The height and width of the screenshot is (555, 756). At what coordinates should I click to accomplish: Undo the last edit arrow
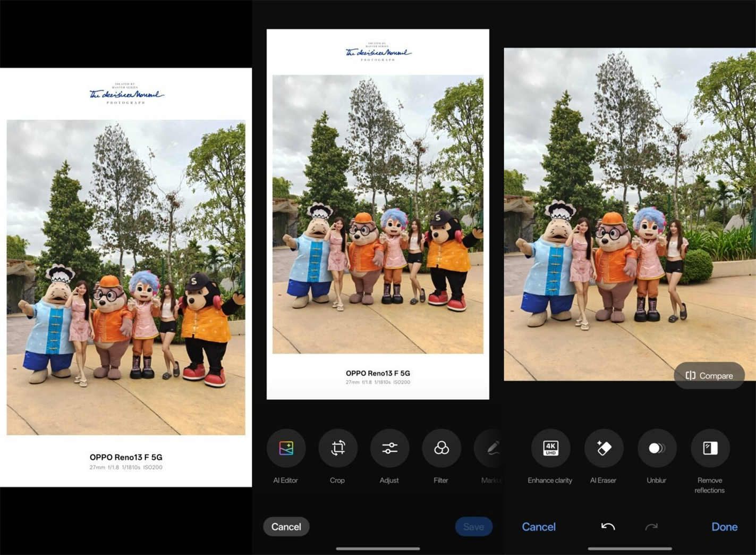608,526
